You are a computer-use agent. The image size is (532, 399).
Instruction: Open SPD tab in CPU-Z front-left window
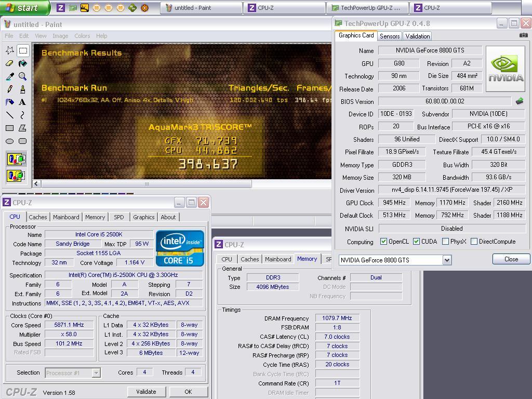click(x=119, y=217)
